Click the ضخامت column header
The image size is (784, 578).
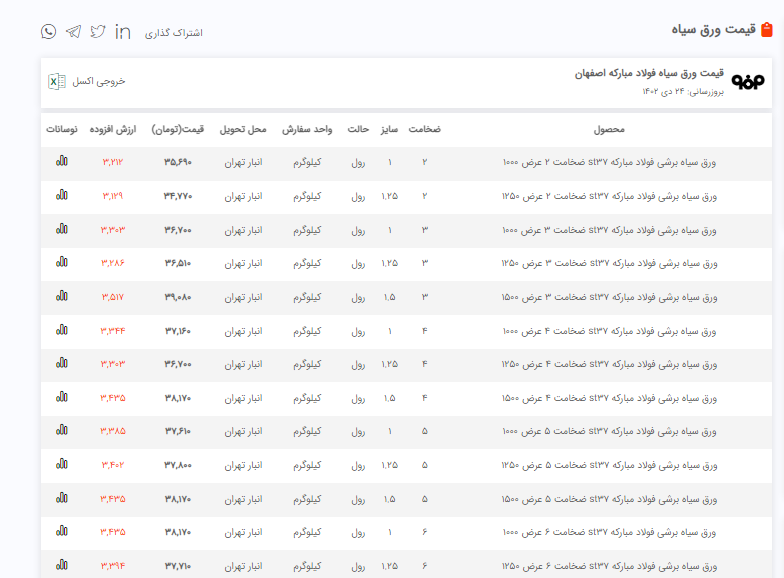424,129
